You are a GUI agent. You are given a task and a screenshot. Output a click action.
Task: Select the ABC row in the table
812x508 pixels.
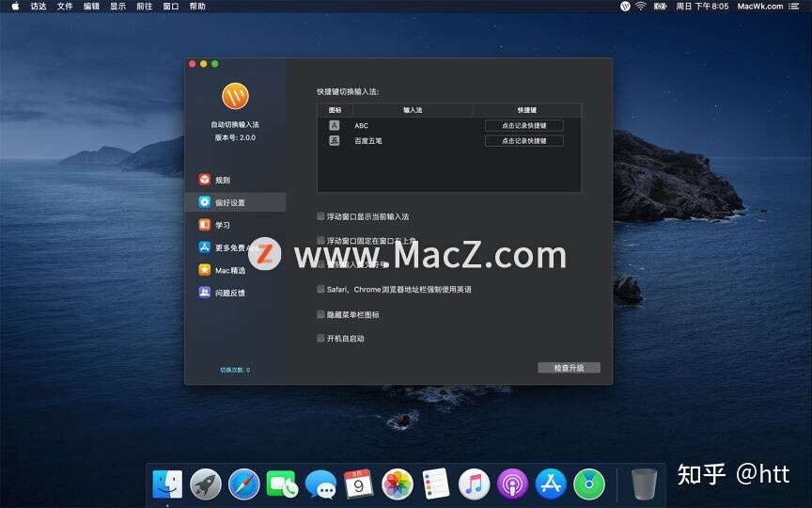coord(449,125)
